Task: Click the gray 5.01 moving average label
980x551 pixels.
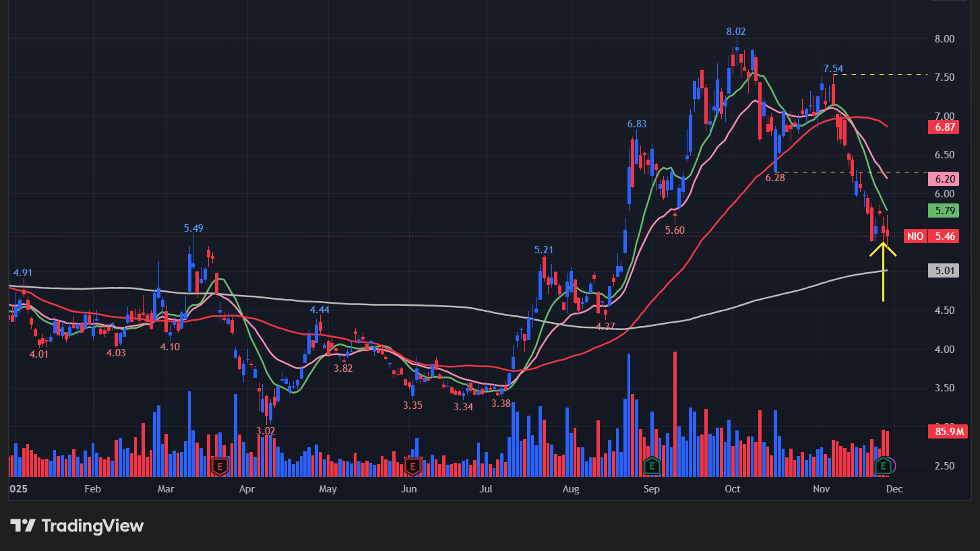Action: click(x=943, y=271)
